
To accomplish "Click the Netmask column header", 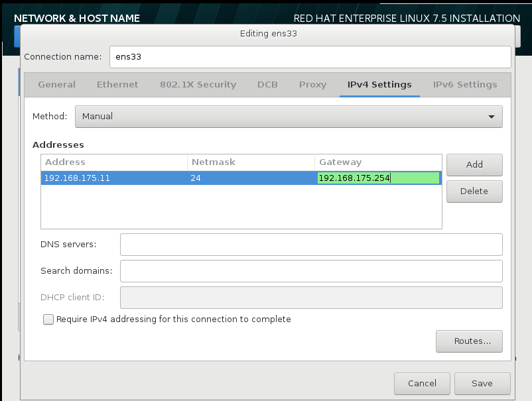I will click(x=251, y=162).
